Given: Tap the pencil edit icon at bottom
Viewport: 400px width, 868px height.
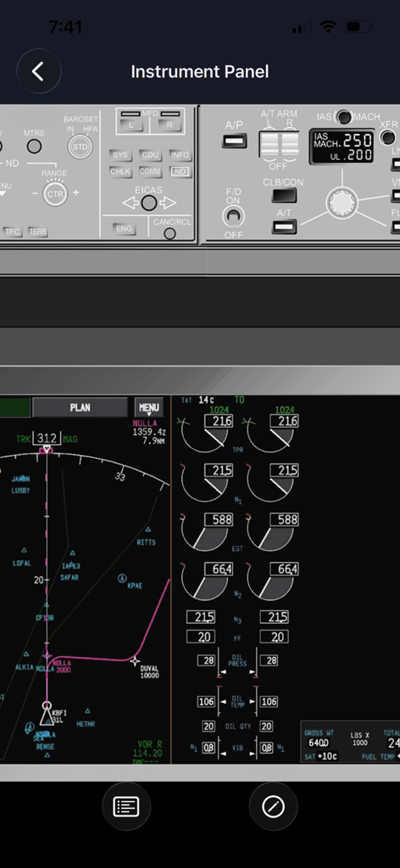Looking at the screenshot, I should click(274, 807).
